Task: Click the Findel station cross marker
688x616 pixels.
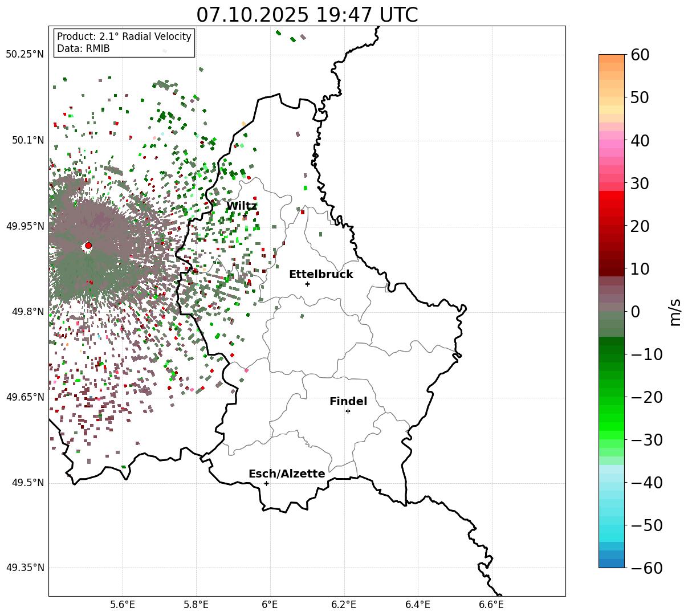Action: [x=348, y=411]
